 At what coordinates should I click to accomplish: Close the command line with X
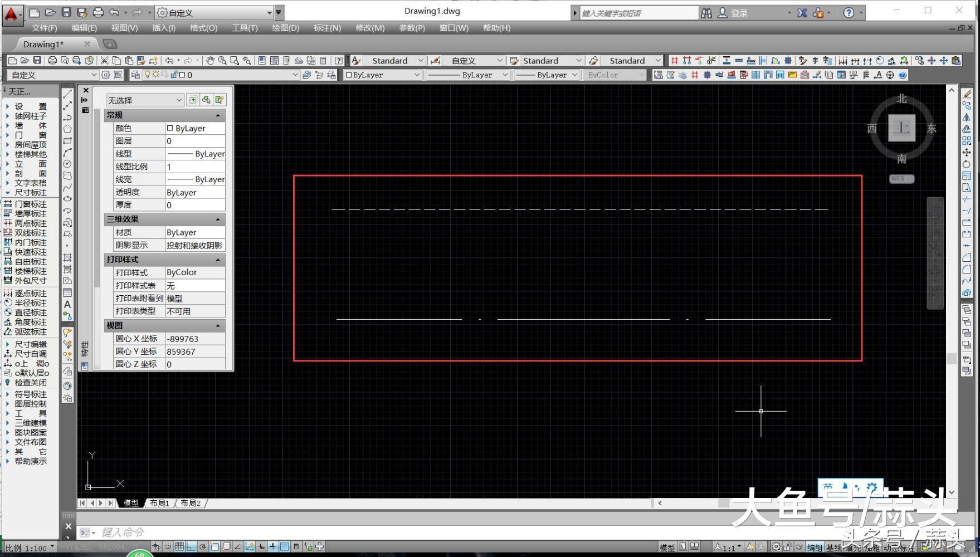(x=69, y=526)
